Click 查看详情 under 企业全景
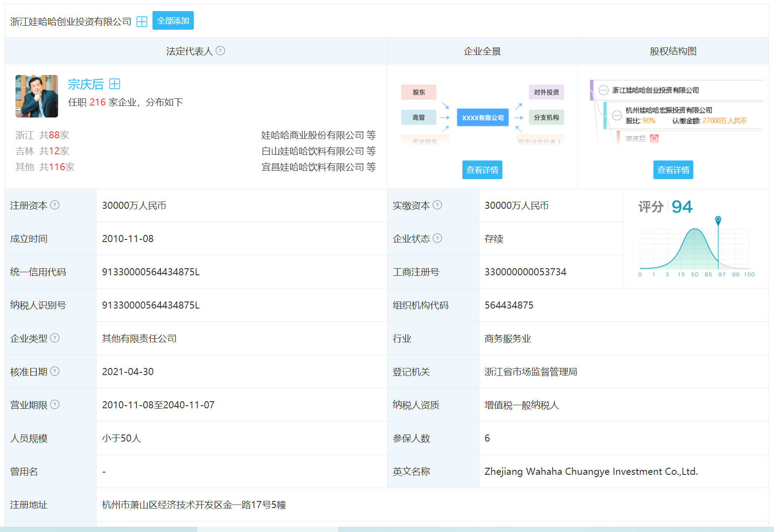 [x=482, y=170]
